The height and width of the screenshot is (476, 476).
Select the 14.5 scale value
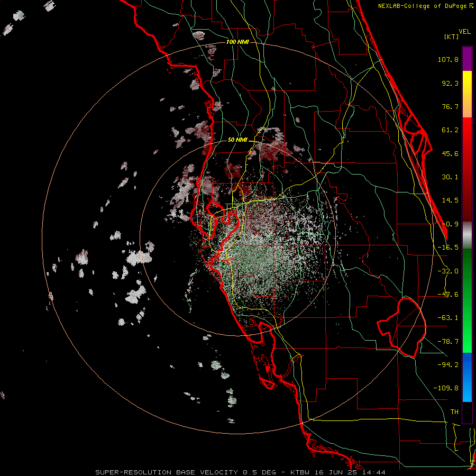point(450,200)
